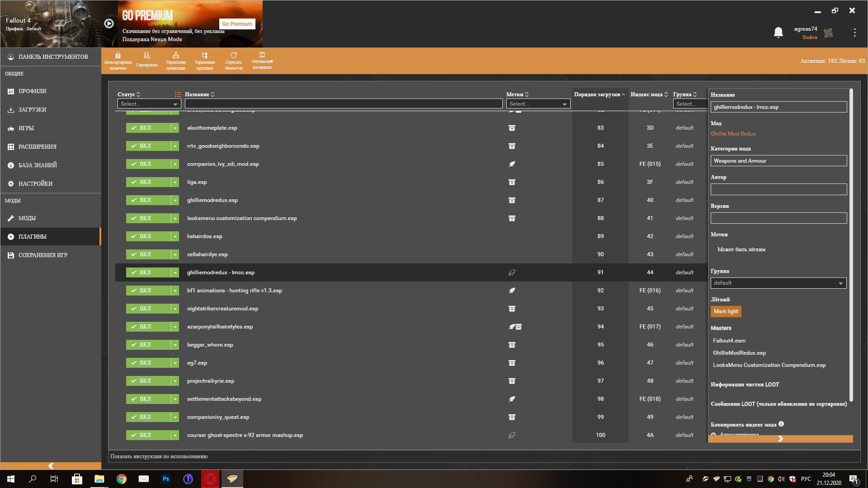Open the Статус filter Select dropdown
Screen dimensions: 868x488
point(149,104)
